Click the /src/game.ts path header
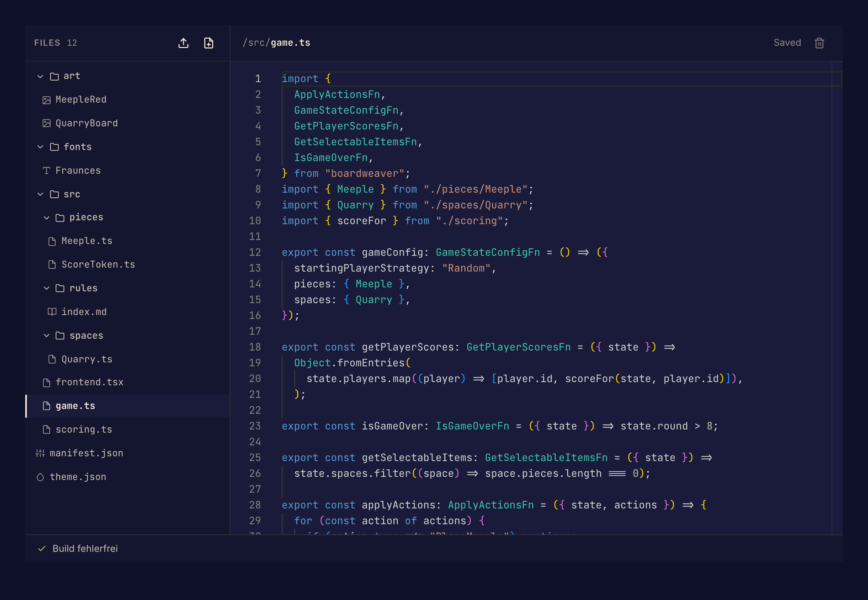 pyautogui.click(x=277, y=43)
